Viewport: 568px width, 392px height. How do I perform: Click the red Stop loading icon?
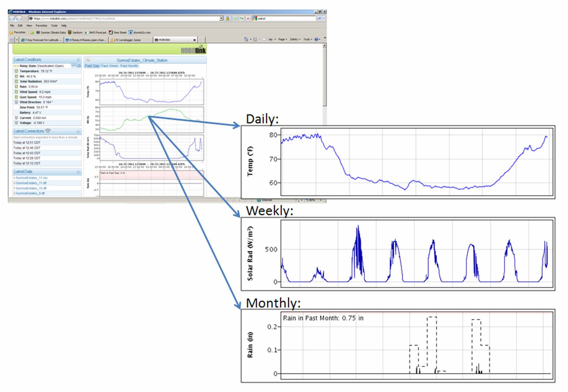click(248, 18)
